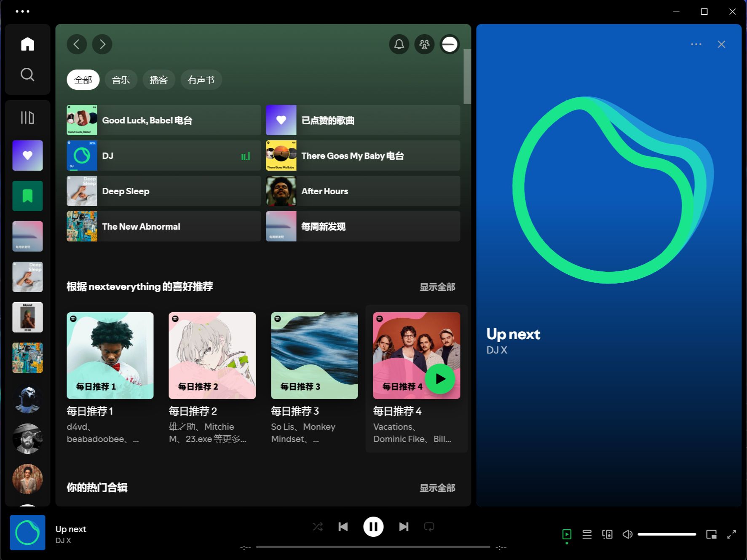Open 已点赞的歌曲 tile
The height and width of the screenshot is (560, 747).
(363, 120)
